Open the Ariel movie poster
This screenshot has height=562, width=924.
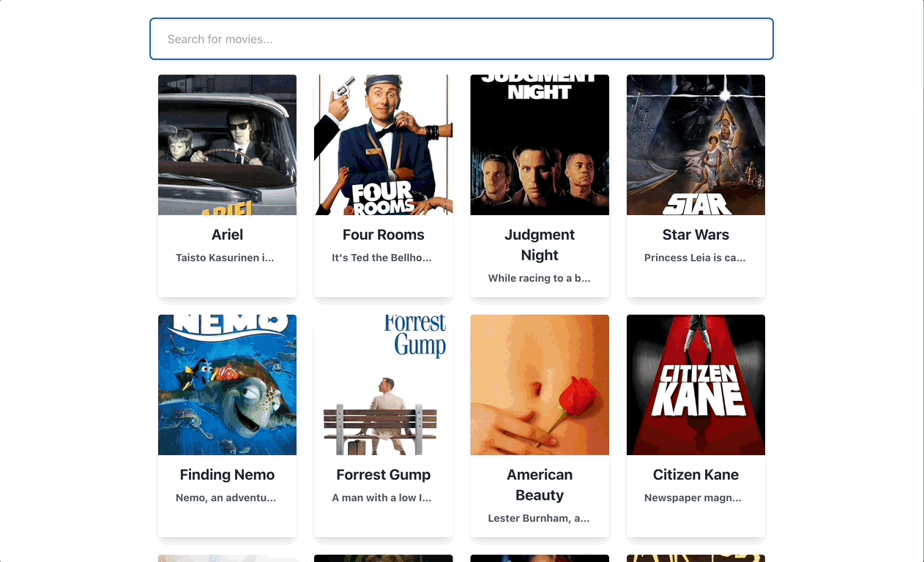pyautogui.click(x=227, y=144)
